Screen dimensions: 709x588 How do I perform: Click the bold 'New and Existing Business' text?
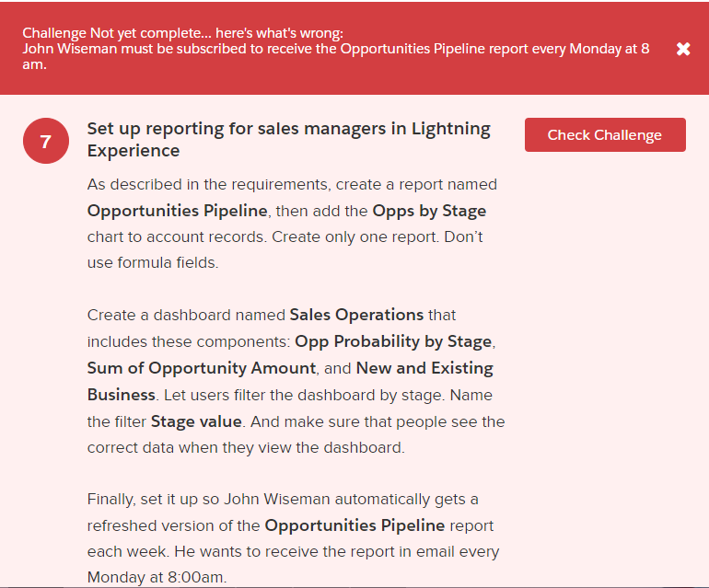point(424,368)
